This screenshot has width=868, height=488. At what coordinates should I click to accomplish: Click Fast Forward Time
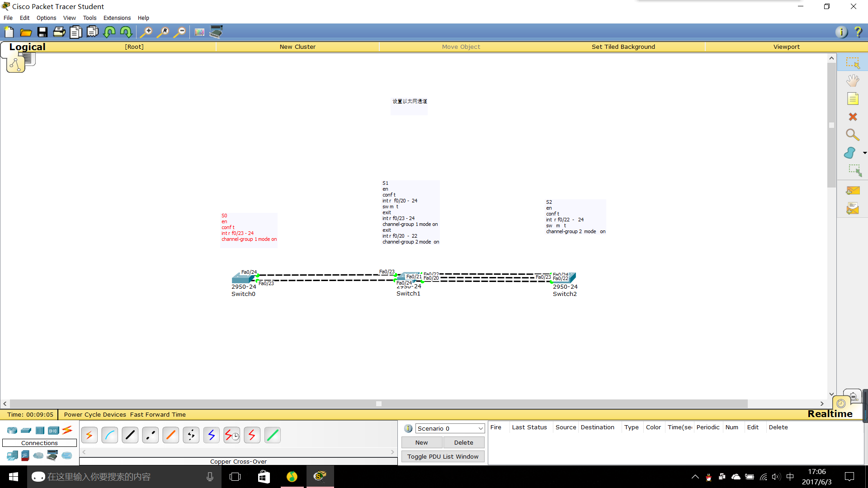(x=158, y=415)
